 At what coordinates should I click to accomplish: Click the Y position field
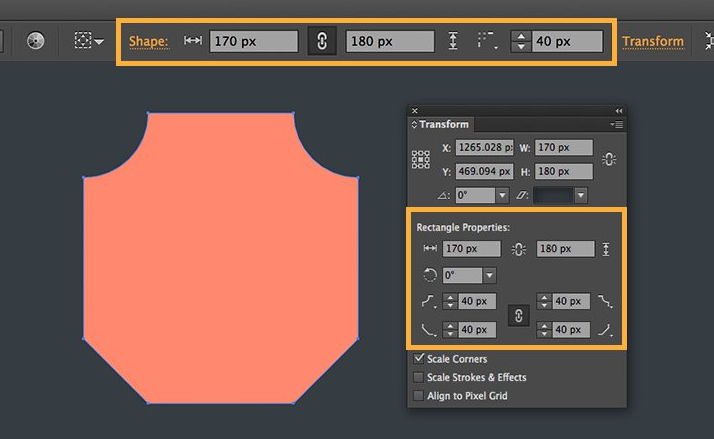click(484, 172)
